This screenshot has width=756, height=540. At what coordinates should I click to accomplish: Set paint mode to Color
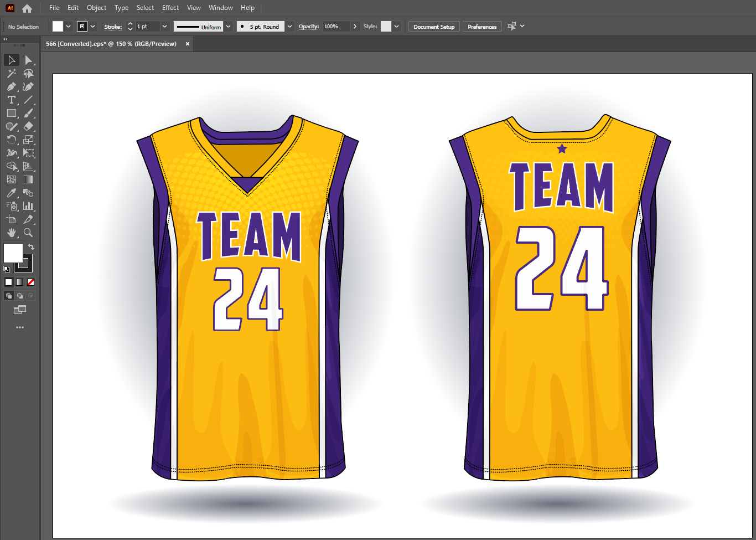[x=9, y=282]
